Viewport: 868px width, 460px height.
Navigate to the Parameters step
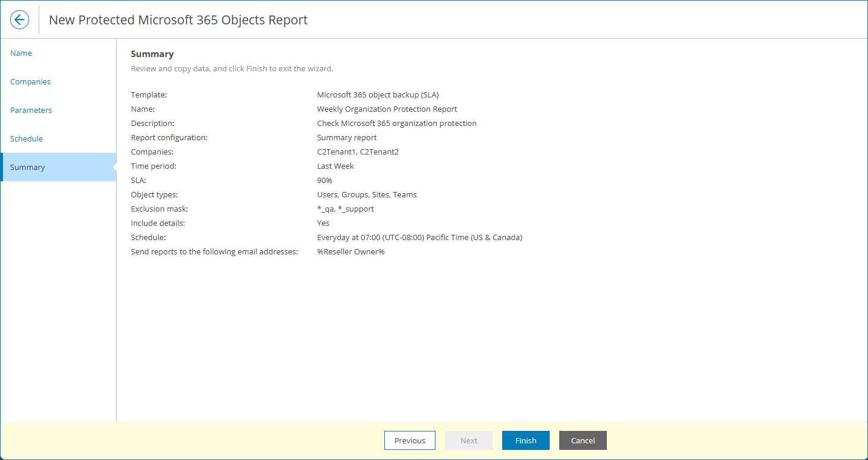(31, 110)
